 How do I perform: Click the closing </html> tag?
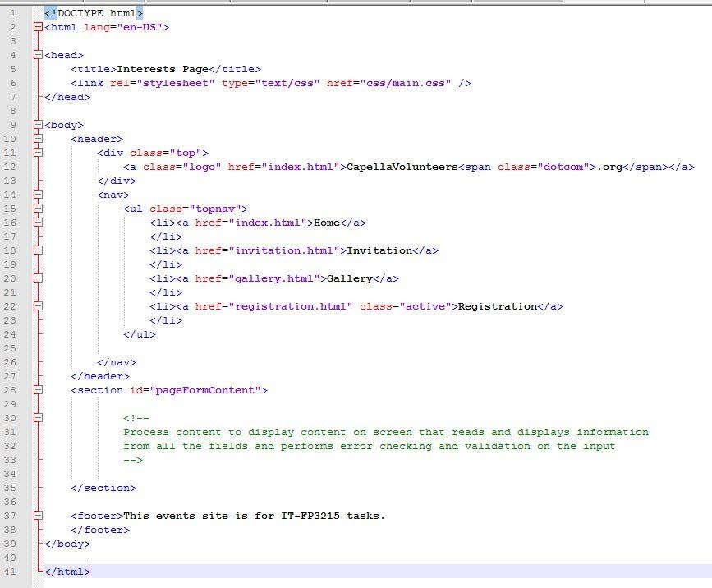(67, 572)
